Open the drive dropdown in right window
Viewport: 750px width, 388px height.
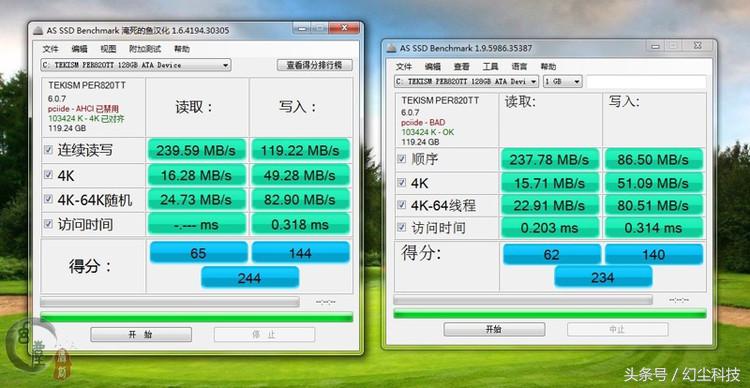(466, 81)
